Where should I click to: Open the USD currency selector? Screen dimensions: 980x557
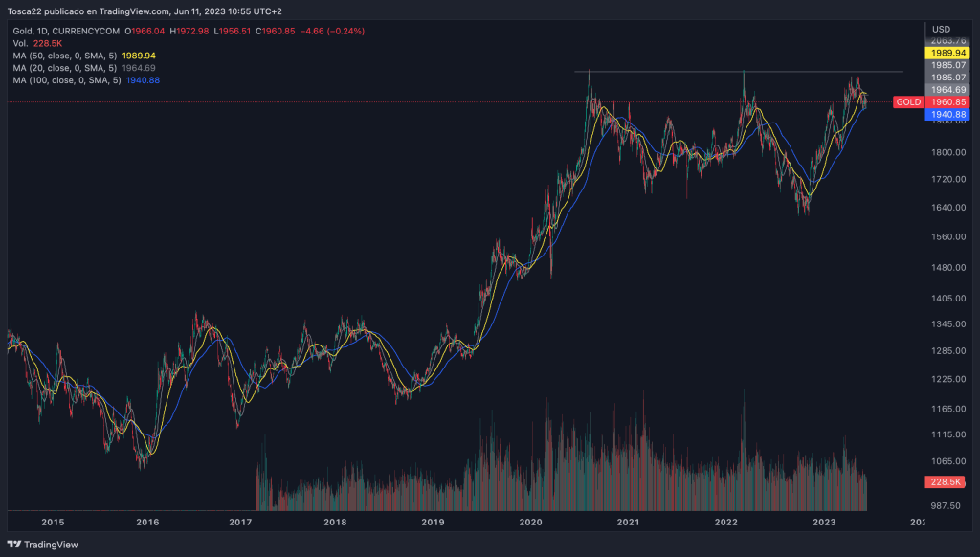pyautogui.click(x=941, y=29)
